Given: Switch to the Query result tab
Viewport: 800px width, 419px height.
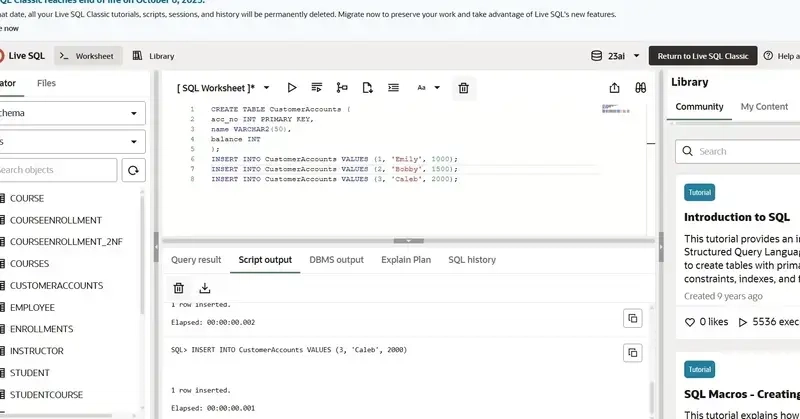Looking at the screenshot, I should [x=196, y=260].
